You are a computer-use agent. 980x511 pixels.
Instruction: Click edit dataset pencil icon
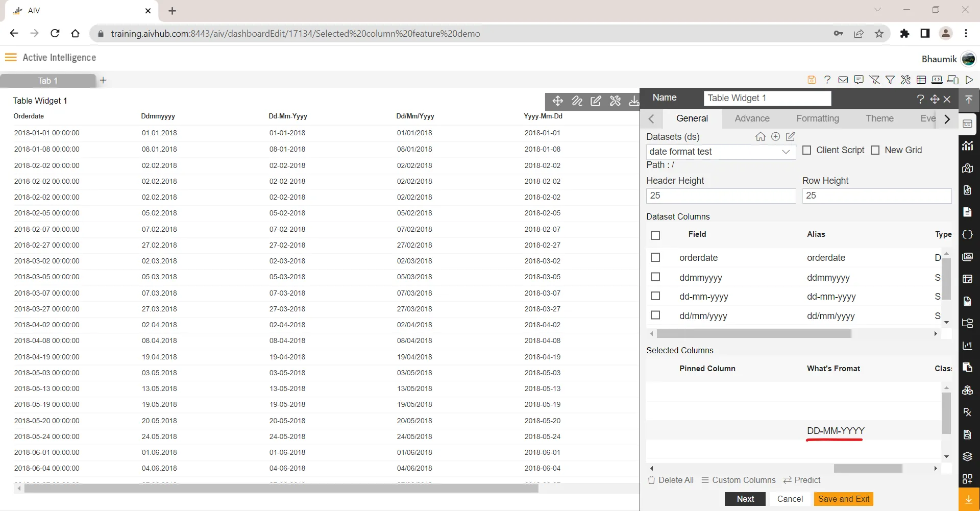(791, 136)
